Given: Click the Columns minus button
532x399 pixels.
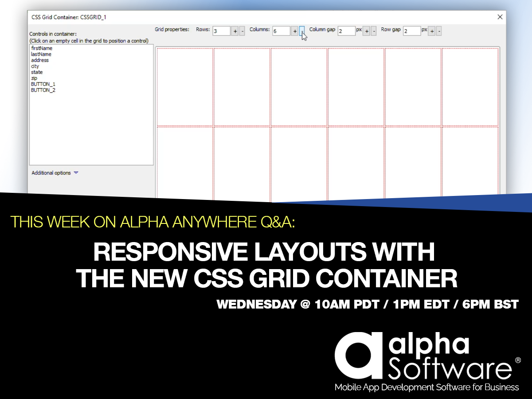Looking at the screenshot, I should 302,31.
